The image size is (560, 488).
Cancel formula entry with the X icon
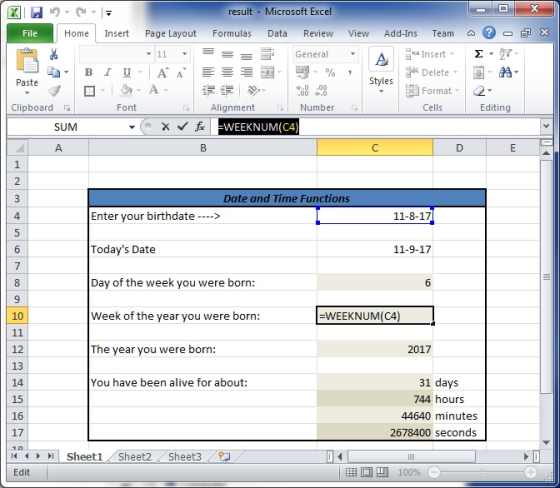(165, 126)
